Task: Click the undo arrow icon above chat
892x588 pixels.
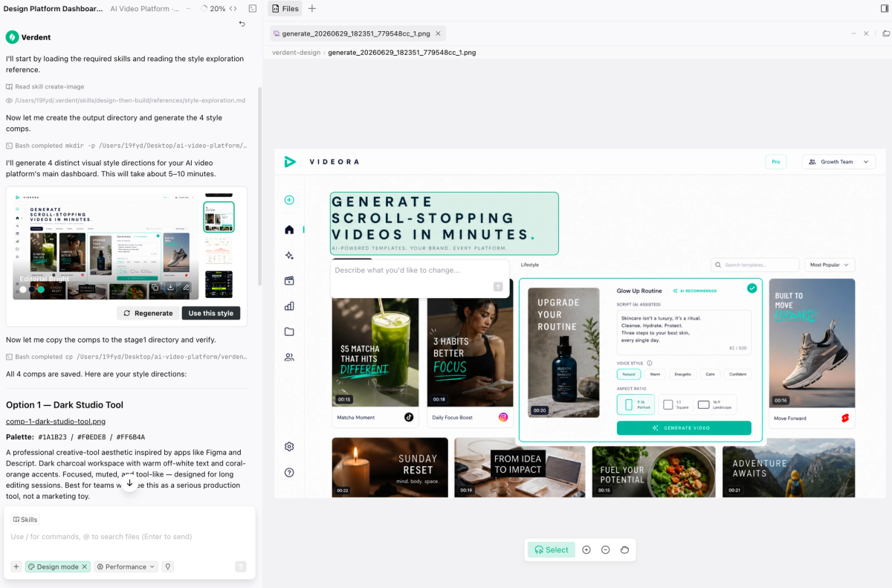Action: [x=242, y=24]
